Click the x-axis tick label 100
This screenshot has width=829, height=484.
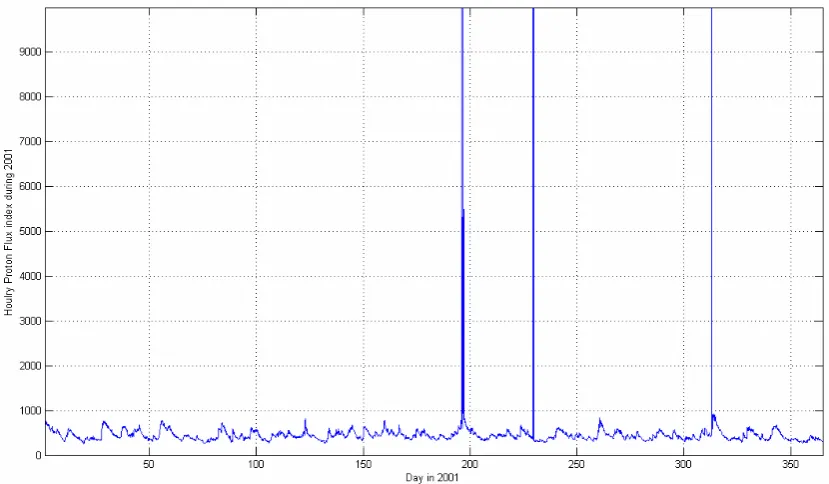coord(256,464)
